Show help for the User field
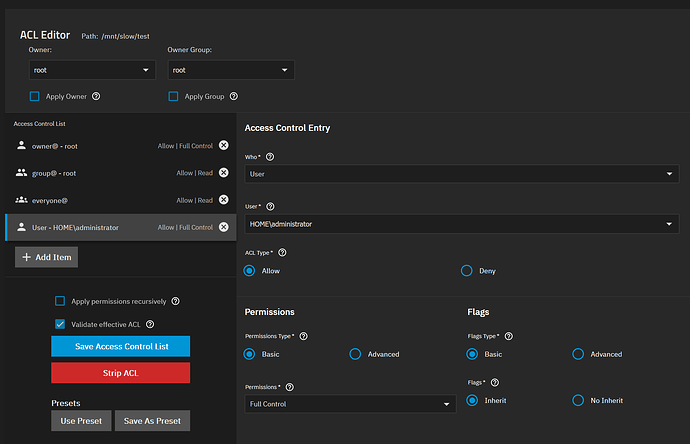Viewport: 690px width, 444px height. point(270,206)
